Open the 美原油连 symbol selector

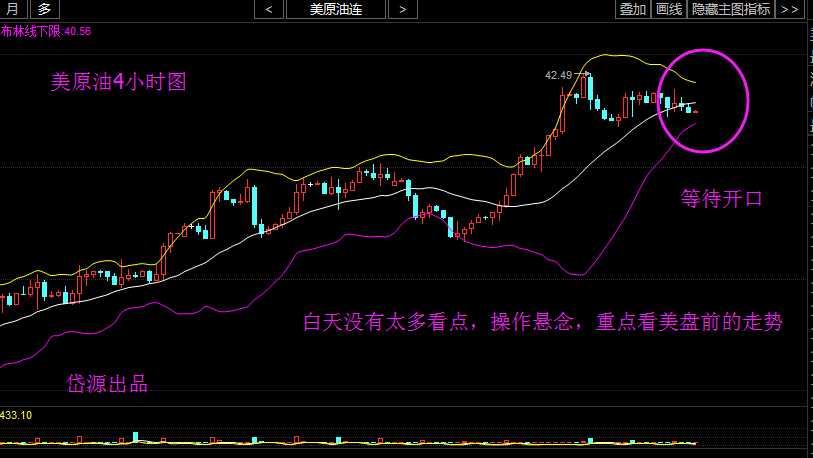(335, 9)
